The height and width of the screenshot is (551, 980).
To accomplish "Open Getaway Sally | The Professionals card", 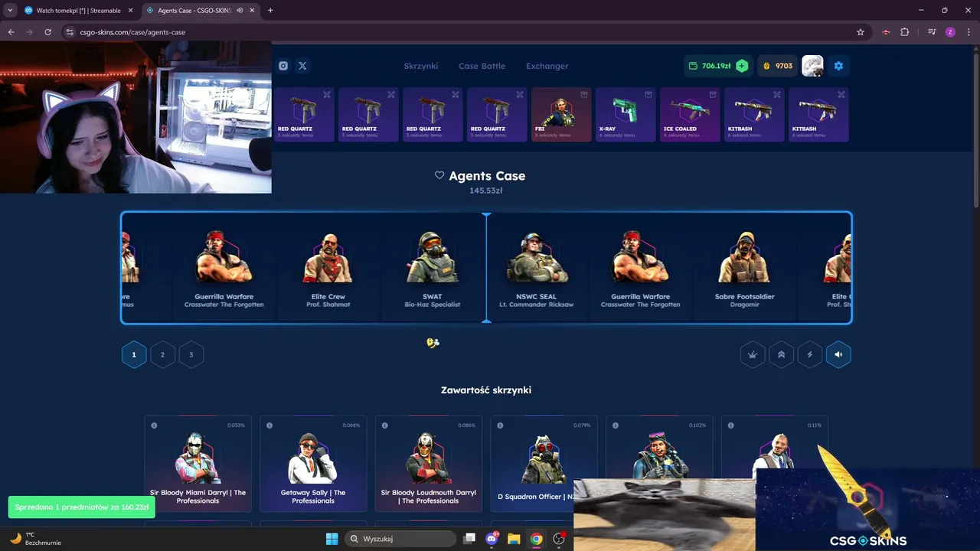I will click(313, 464).
